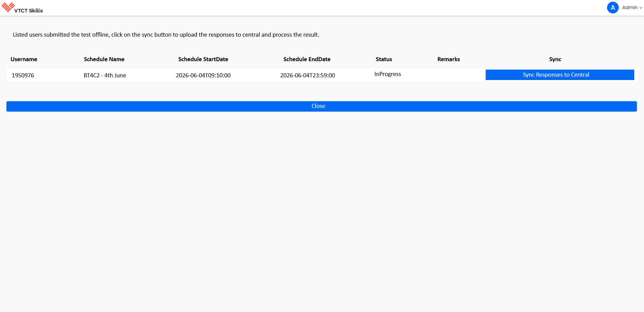Screen dimensions: 644x312
Task: Select the Sync column header
Action: tap(555, 59)
